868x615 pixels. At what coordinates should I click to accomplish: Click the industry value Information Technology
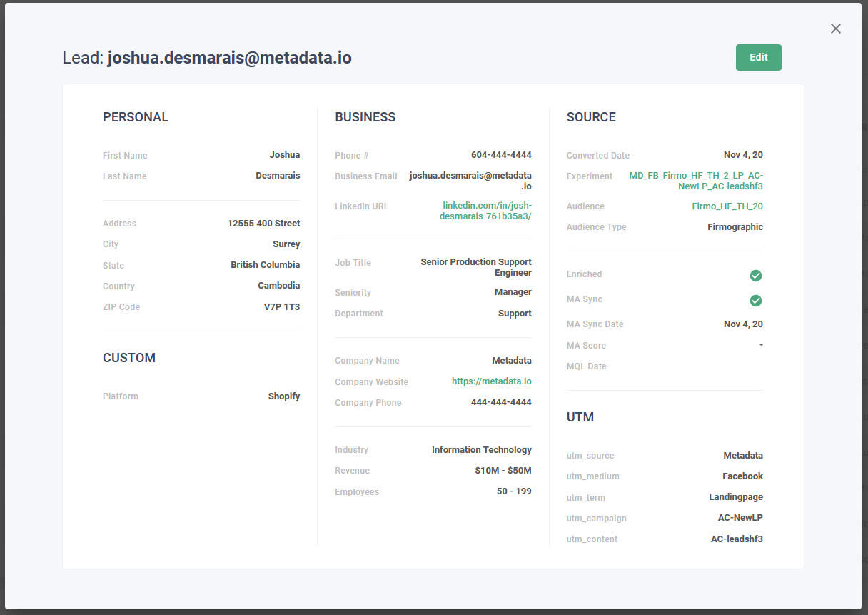click(482, 450)
